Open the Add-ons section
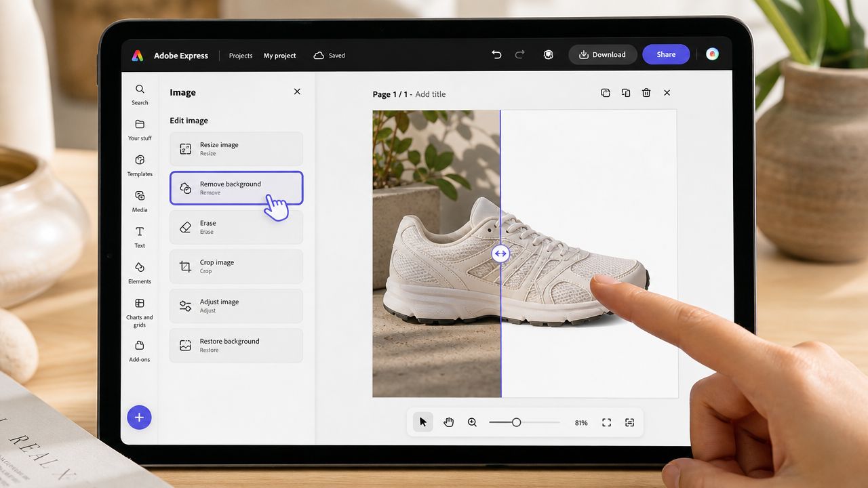 point(140,351)
